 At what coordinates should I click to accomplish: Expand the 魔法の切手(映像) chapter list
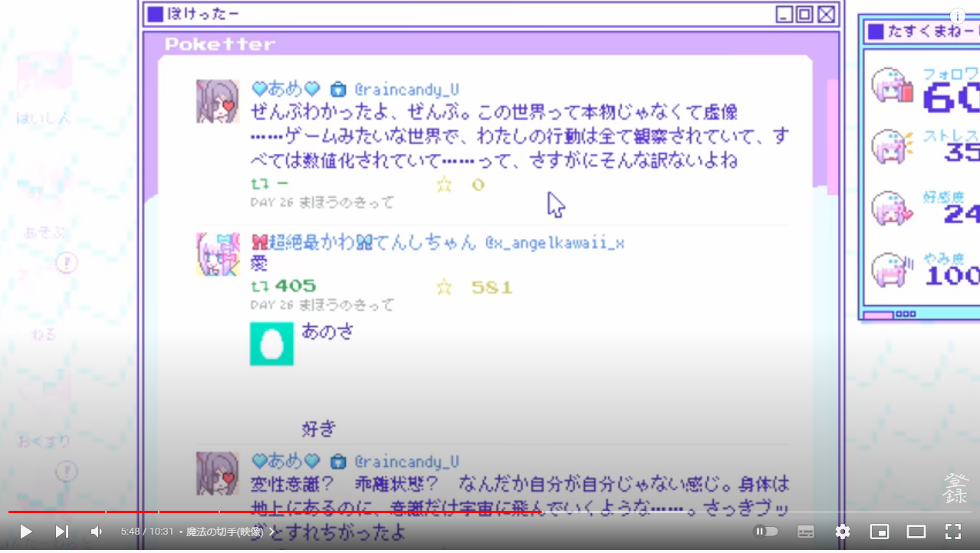tap(230, 532)
